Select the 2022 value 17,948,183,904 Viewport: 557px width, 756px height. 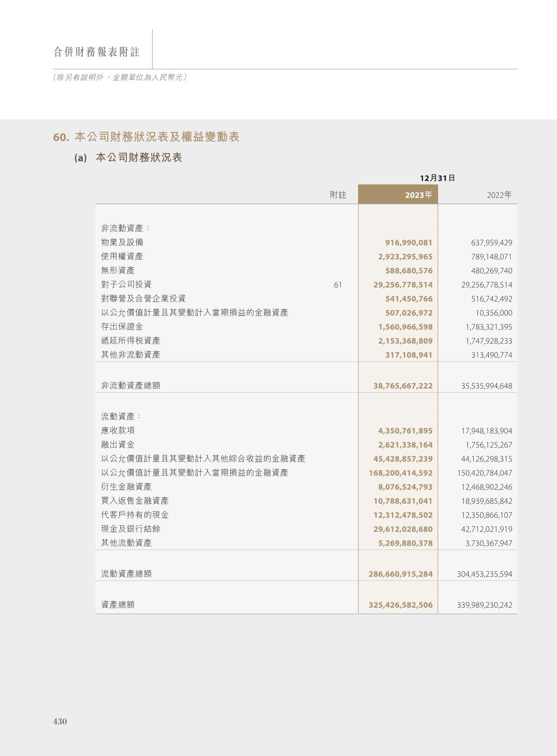(486, 431)
